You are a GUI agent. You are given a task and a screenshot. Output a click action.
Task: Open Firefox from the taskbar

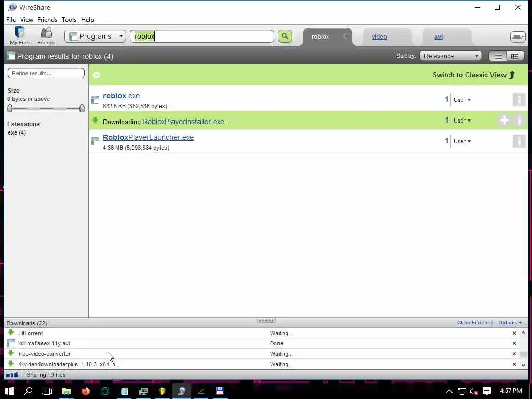coord(86,391)
